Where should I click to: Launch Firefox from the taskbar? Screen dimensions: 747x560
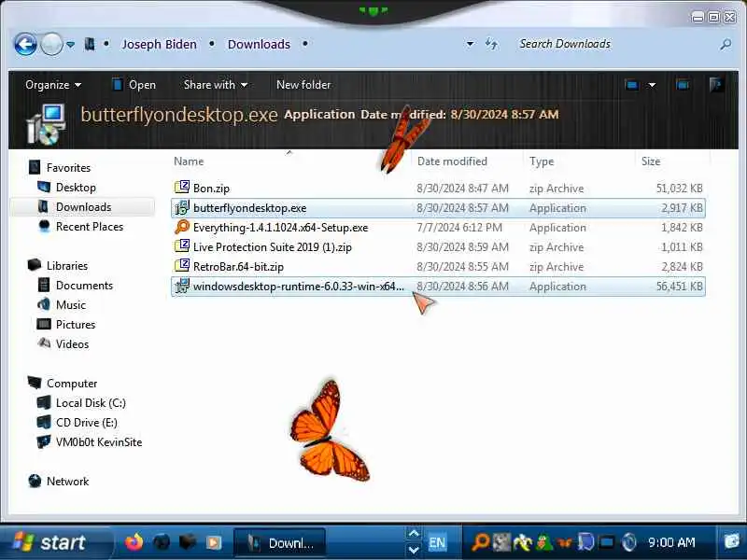tap(134, 542)
